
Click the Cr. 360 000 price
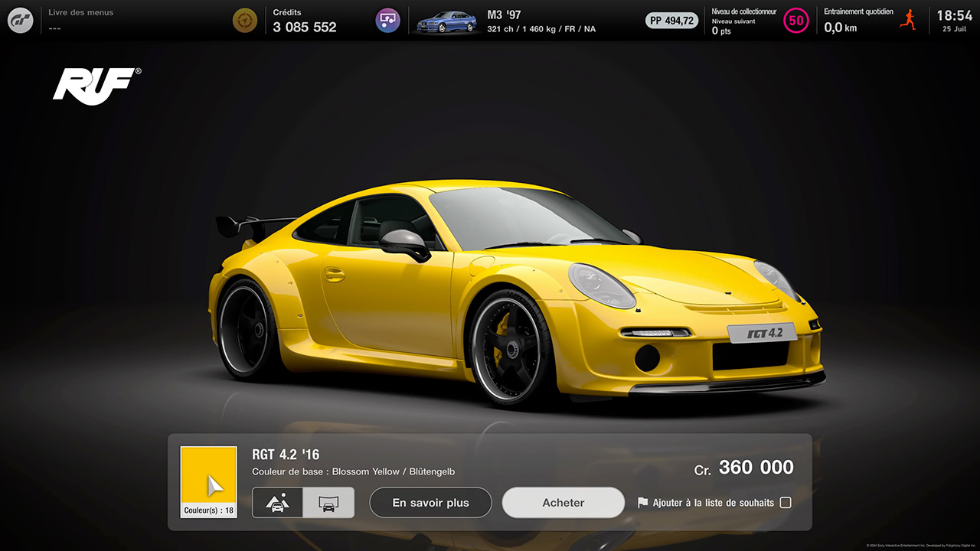tap(744, 468)
